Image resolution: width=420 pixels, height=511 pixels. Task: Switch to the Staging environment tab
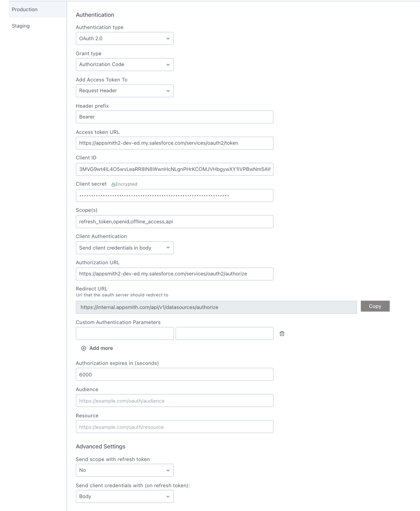click(21, 26)
